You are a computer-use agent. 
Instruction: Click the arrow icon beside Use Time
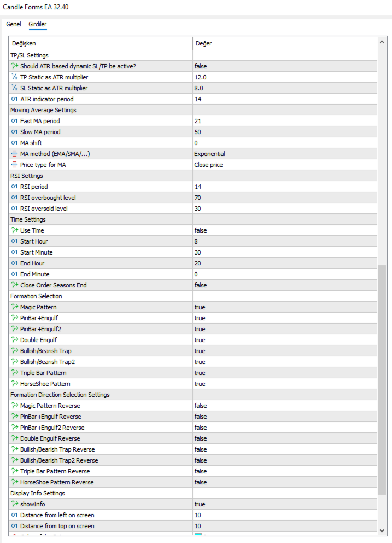[15, 230]
